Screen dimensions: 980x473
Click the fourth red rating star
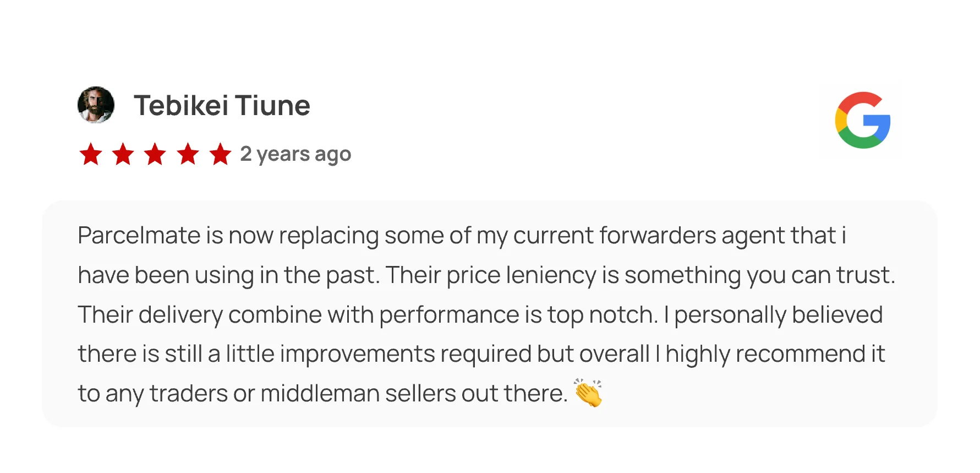point(188,154)
